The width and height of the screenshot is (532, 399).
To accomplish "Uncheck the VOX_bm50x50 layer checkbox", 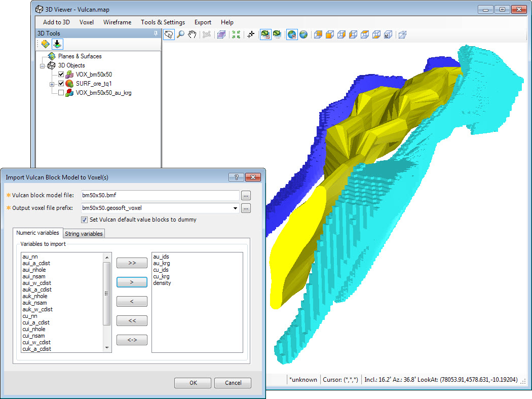I will 61,75.
